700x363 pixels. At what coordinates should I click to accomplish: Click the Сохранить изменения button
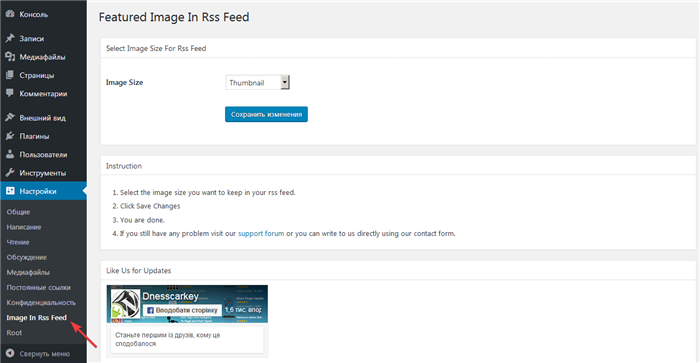click(x=266, y=114)
